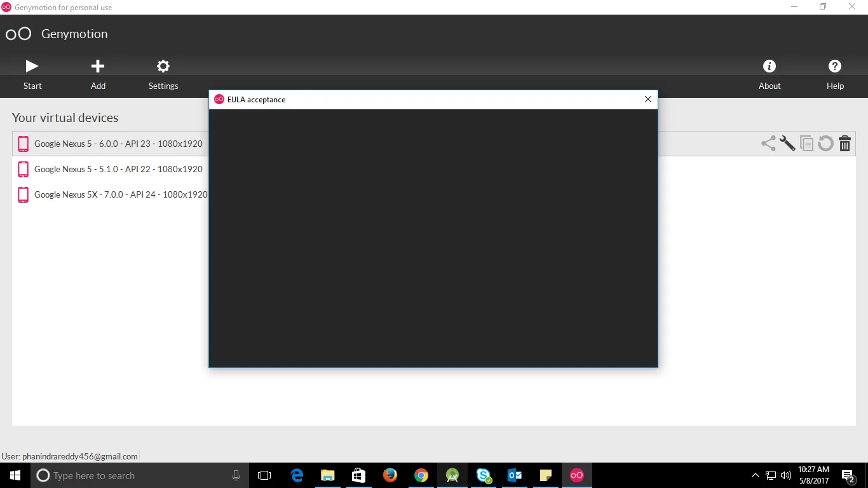This screenshot has width=868, height=488.
Task: Open the Windows Start menu
Action: click(15, 475)
